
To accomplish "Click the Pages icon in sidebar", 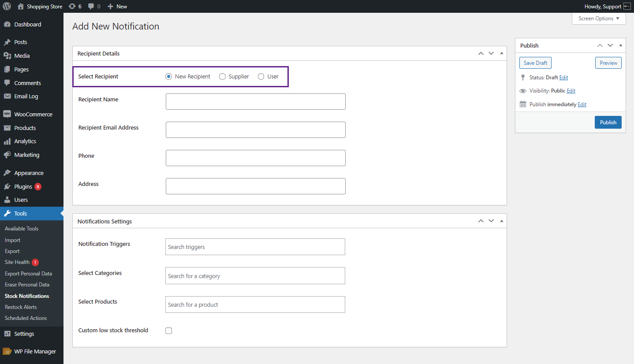I will 7,70.
